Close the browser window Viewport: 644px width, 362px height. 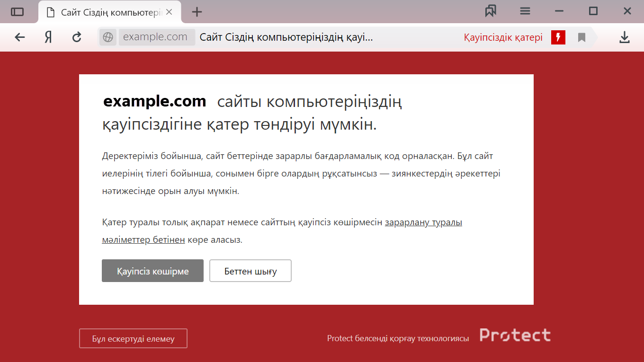click(627, 11)
